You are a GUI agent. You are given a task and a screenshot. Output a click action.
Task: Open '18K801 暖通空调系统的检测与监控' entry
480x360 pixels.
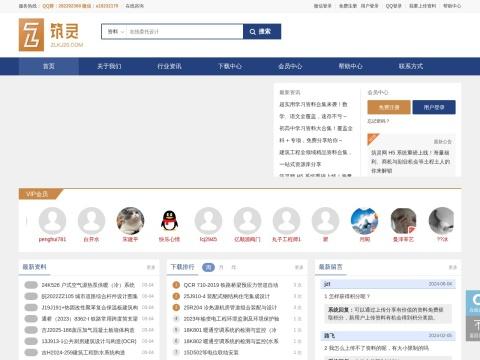[x=230, y=330]
